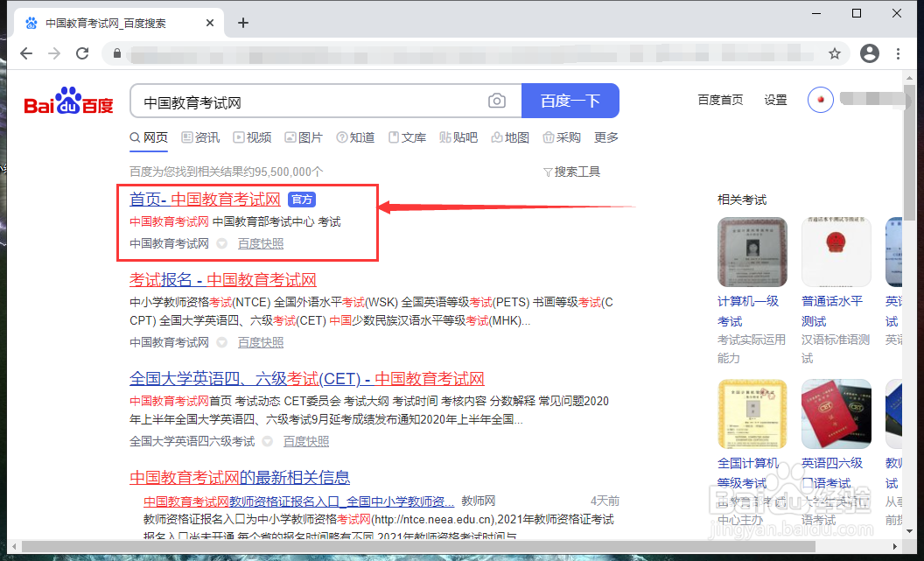Switch to the 知道 search tab
924x561 pixels.
(355, 137)
